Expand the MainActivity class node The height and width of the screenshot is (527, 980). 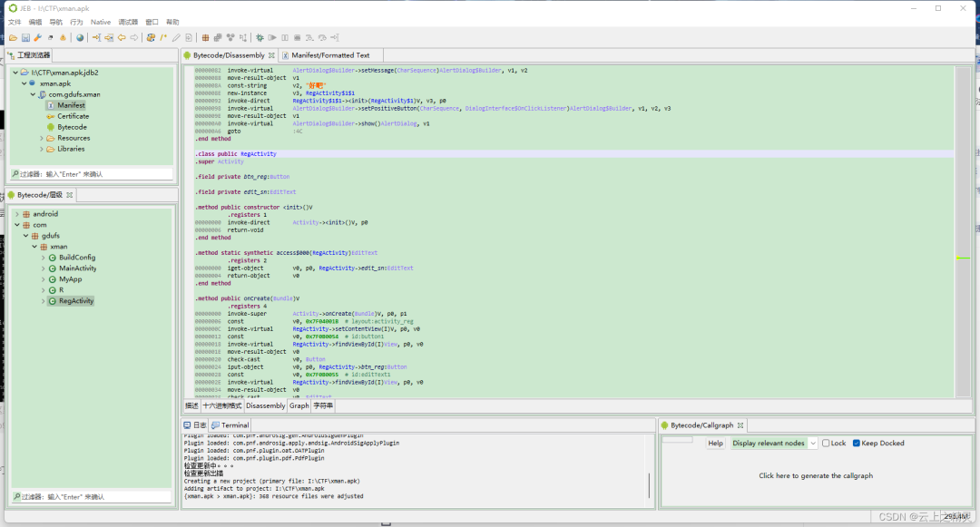44,268
